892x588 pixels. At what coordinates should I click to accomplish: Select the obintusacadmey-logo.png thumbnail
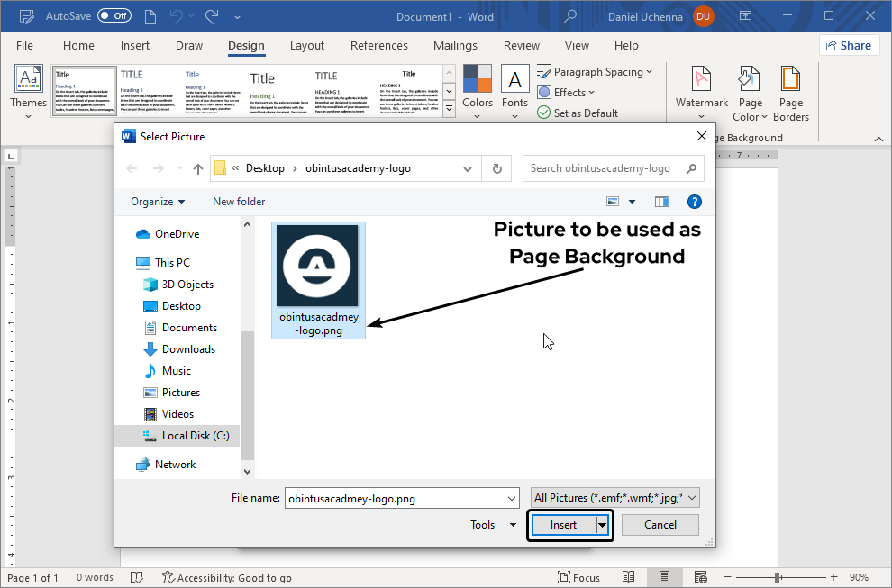(x=318, y=267)
